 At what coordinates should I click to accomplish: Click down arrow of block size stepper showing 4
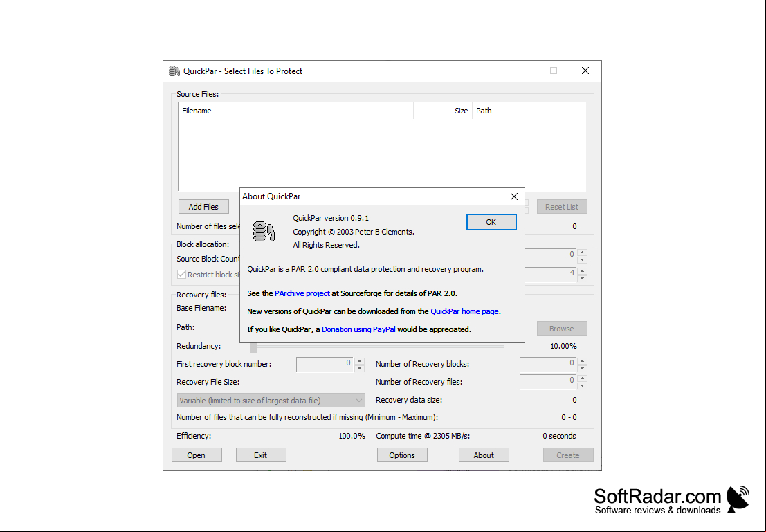(583, 279)
